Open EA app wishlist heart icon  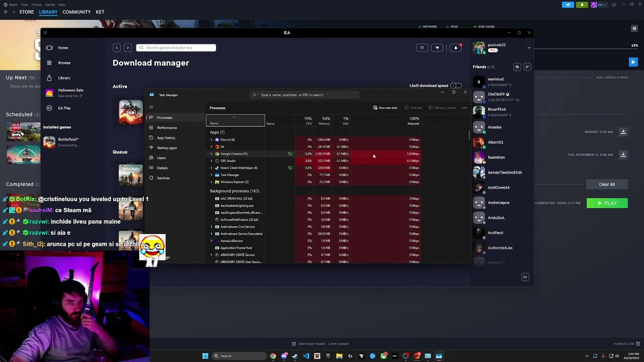tap(422, 48)
